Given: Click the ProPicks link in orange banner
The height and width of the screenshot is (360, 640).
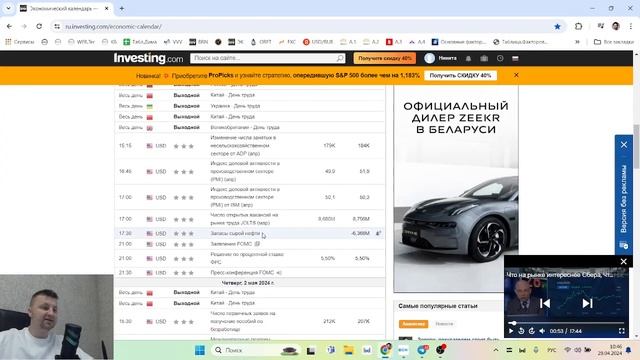Looking at the screenshot, I should tap(221, 76).
